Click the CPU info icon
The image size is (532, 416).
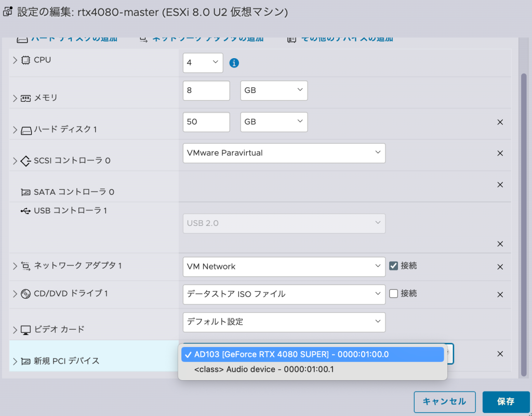(234, 63)
